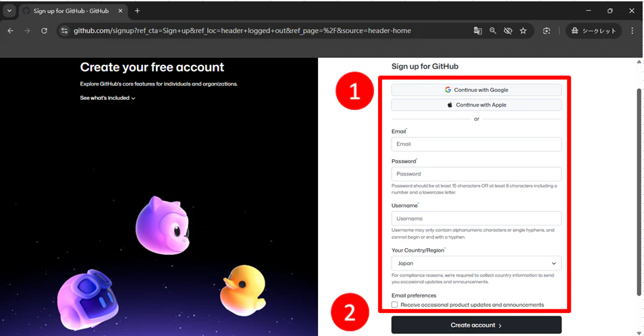Click the Sign up for GitHub heading
Screen dimensions: 644x336
pyautogui.click(x=425, y=67)
